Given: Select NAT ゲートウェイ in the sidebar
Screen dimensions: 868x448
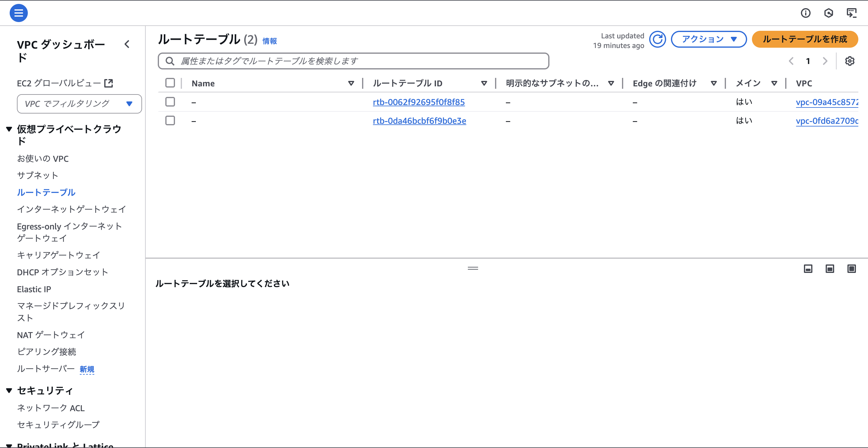Looking at the screenshot, I should [x=51, y=335].
